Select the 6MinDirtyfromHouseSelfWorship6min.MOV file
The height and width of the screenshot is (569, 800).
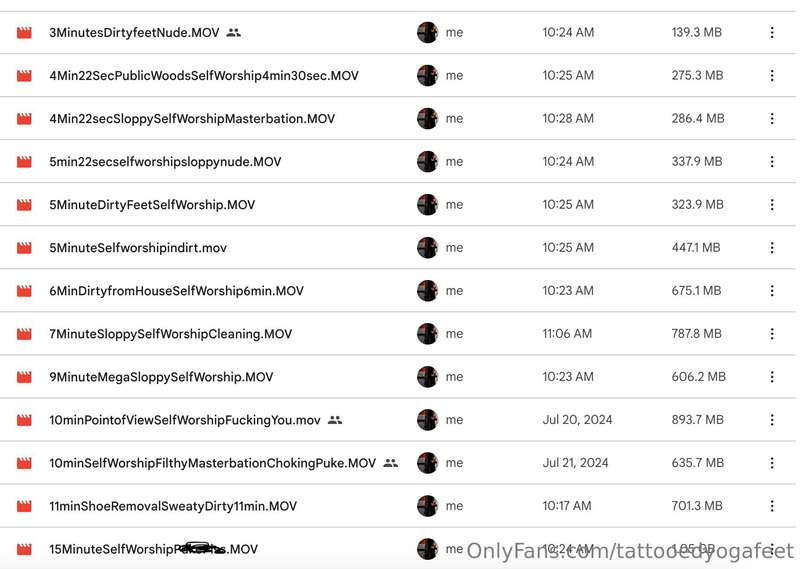pos(398,290)
